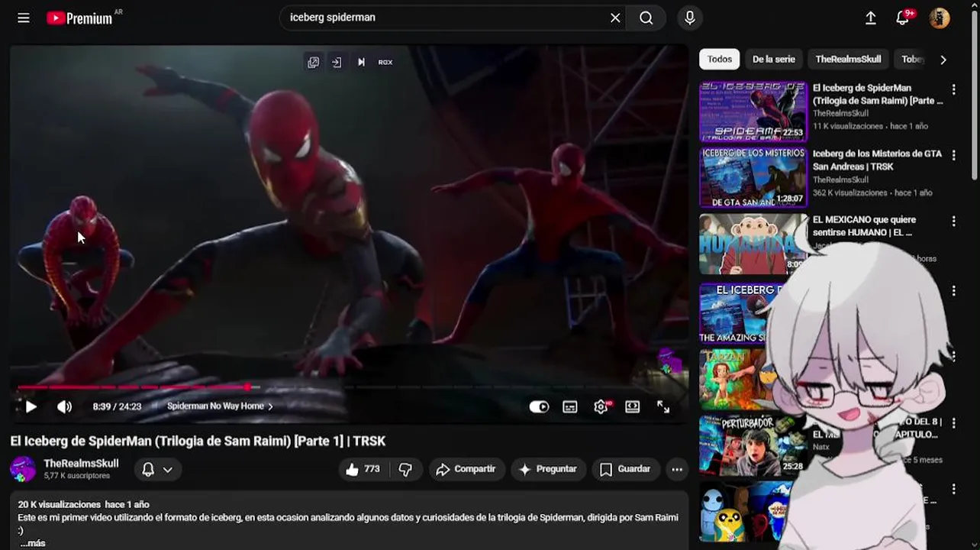Viewport: 980px width, 550px height.
Task: Open 'EL MEXICANO que quiere sentirse HUMANO' title
Action: (864, 225)
